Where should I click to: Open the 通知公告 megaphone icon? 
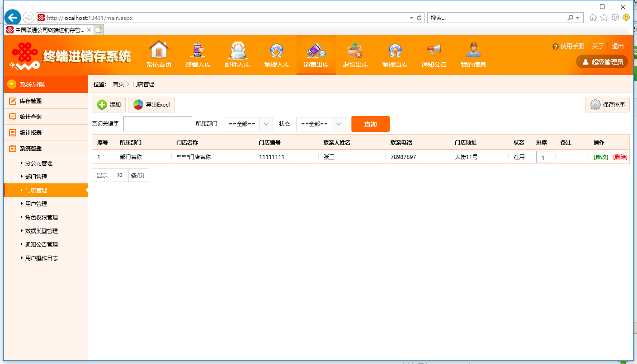click(434, 50)
